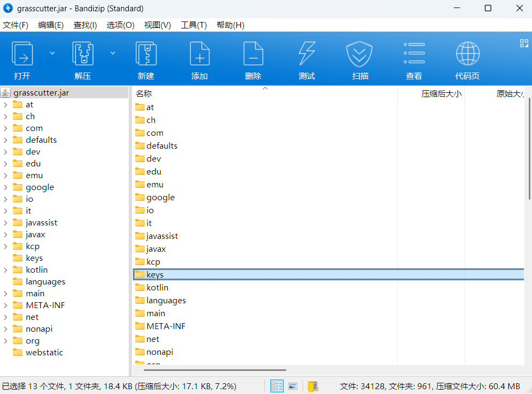The width and height of the screenshot is (532, 394).
Task: Expand the 'dev' folder in tree
Action: coord(5,152)
